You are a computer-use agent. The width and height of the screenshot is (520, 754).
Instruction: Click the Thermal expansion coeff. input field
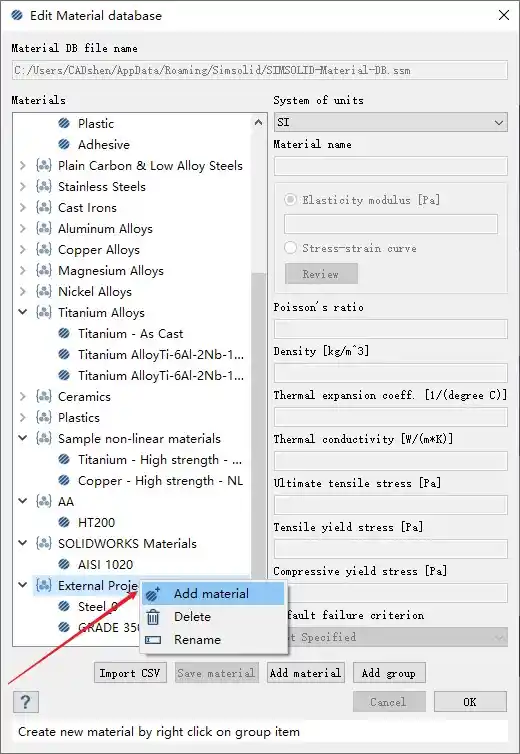[x=391, y=417]
